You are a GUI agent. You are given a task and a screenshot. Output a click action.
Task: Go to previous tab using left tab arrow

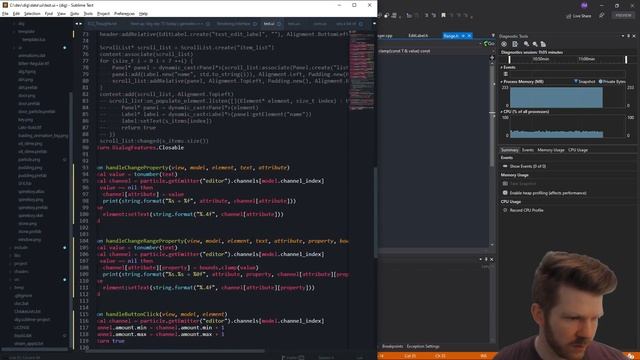pyautogui.click(x=76, y=24)
